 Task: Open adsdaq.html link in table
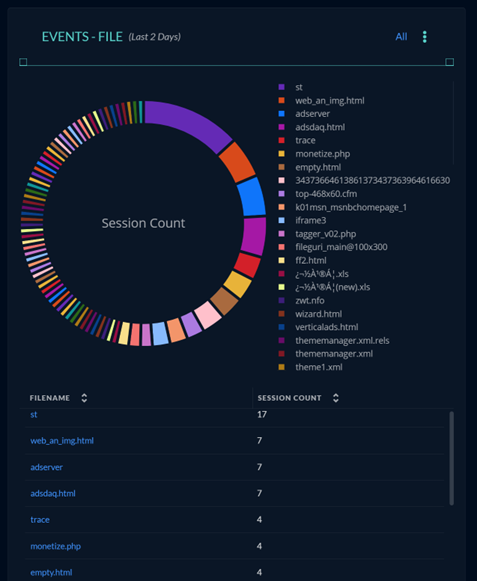click(x=53, y=493)
